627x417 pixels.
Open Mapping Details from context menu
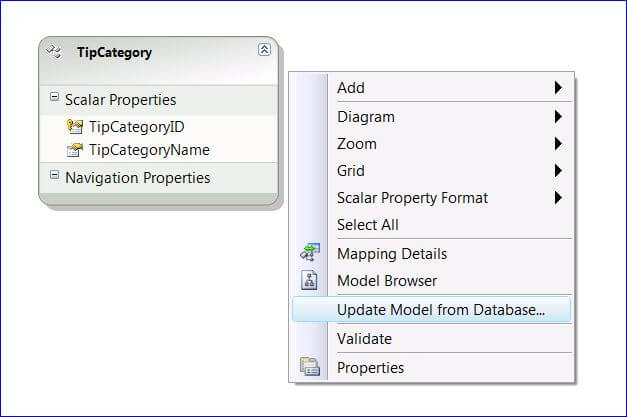click(x=431, y=253)
